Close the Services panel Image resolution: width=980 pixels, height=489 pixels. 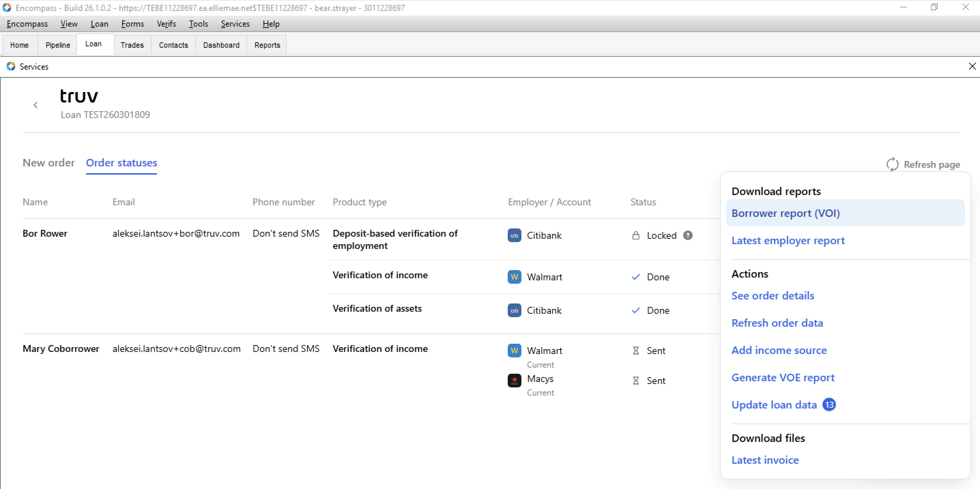click(x=972, y=66)
